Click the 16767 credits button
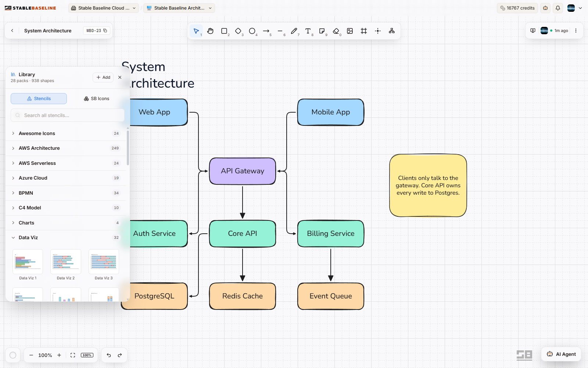Viewport: 588px width, 368px height. [517, 8]
